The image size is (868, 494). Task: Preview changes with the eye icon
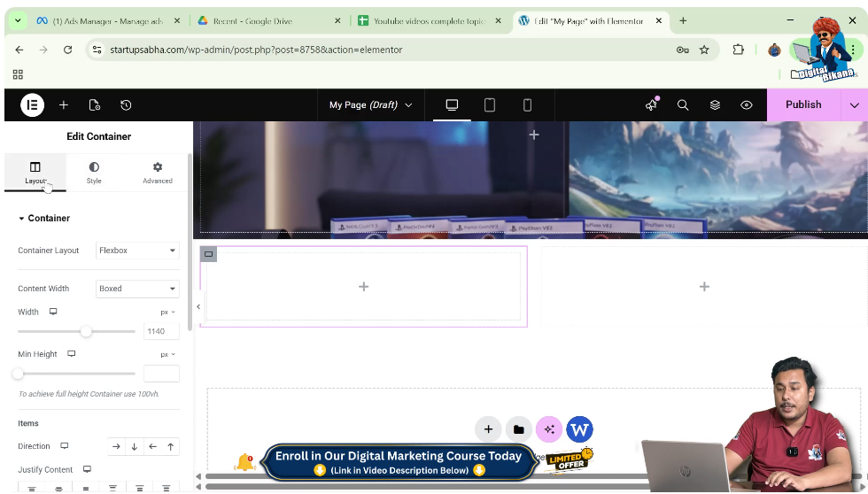(x=746, y=105)
